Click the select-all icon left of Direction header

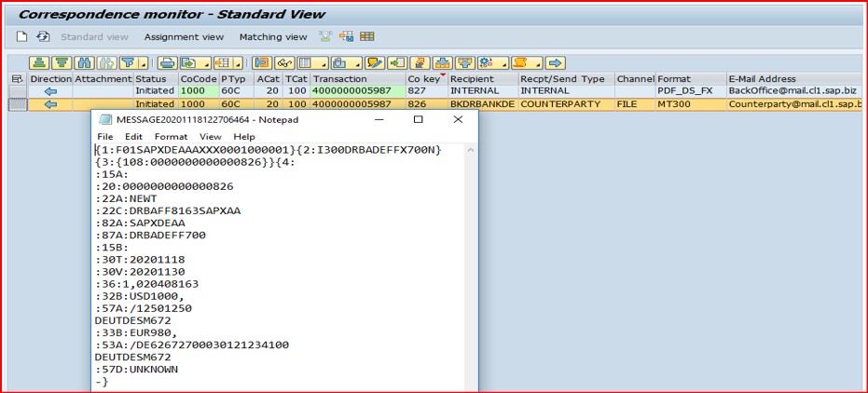tap(17, 79)
